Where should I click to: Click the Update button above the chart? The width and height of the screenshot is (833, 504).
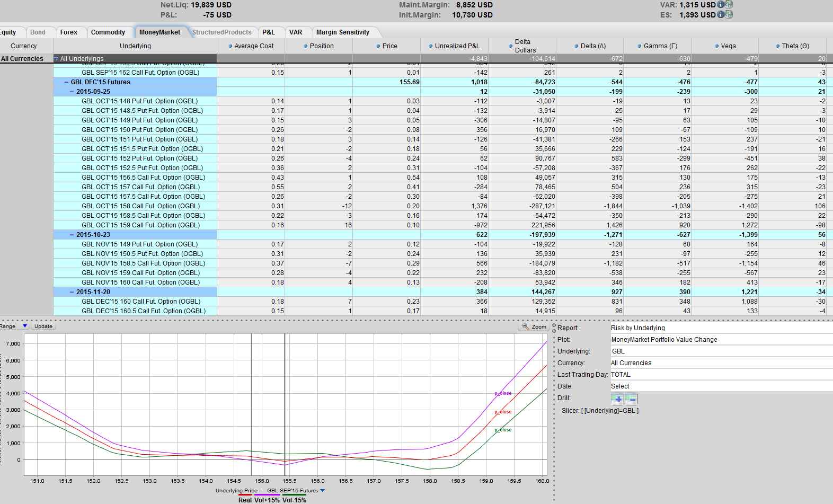[x=43, y=326]
